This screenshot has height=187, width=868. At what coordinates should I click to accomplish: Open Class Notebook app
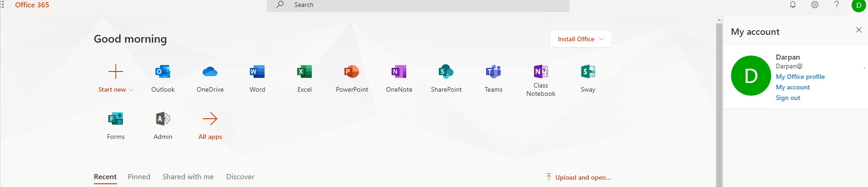click(x=541, y=80)
